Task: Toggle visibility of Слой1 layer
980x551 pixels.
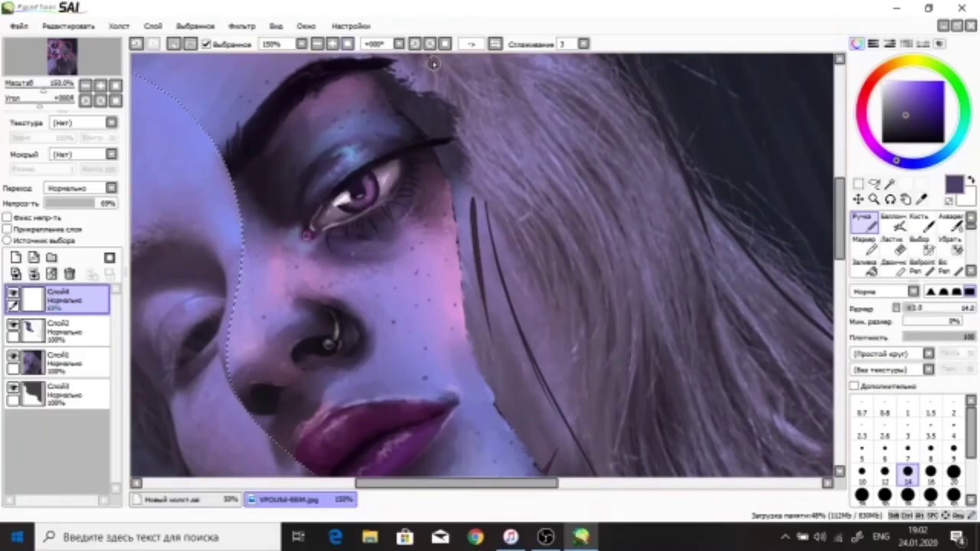Action: coord(13,357)
